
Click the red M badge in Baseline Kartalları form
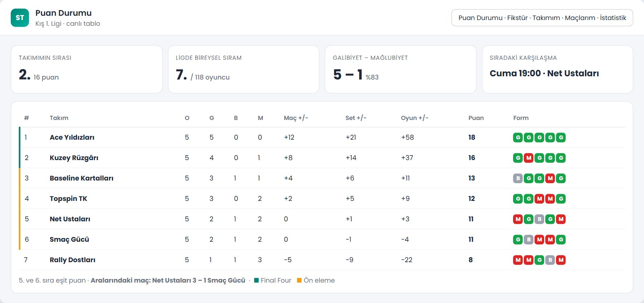coord(550,178)
